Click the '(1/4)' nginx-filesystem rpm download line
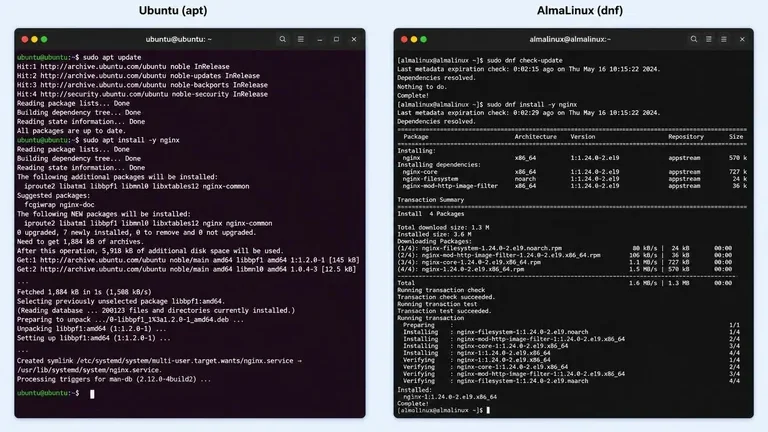This screenshot has height=432, width=768. 565,248
